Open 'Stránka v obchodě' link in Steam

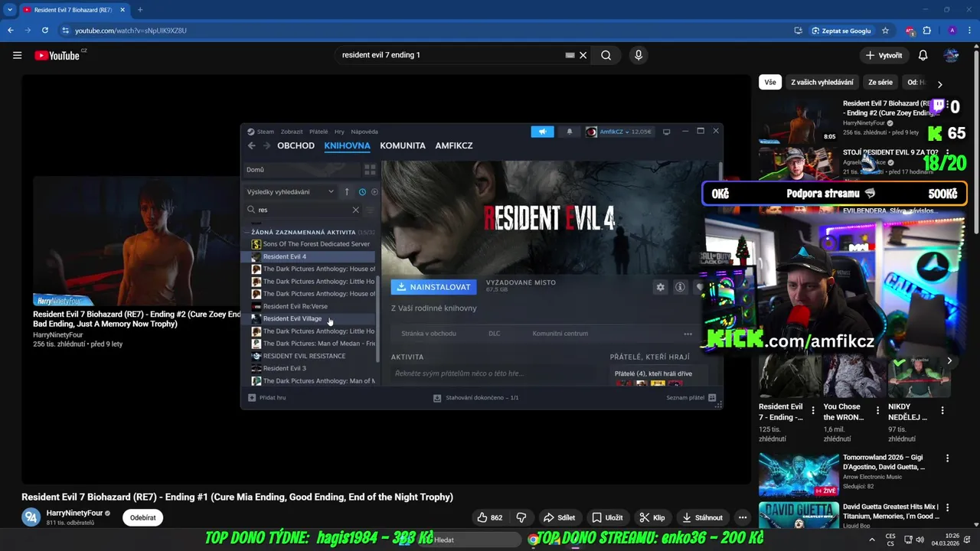429,334
